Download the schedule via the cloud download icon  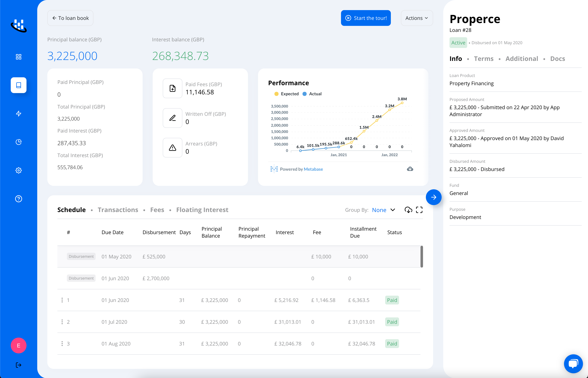tap(408, 210)
